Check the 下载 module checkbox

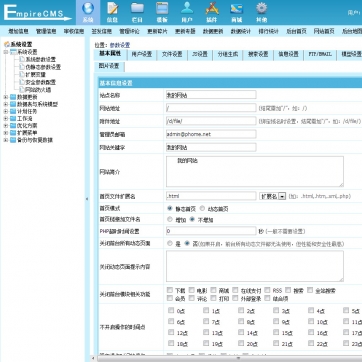coord(170,290)
